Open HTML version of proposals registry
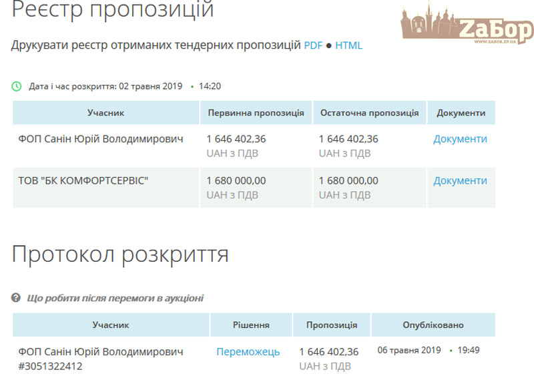 point(348,45)
